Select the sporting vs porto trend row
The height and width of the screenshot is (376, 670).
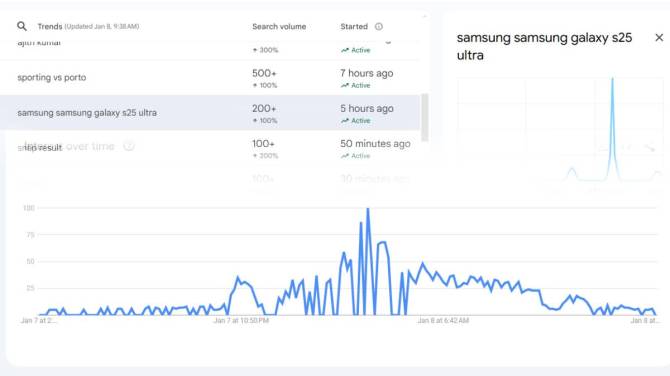click(209, 78)
